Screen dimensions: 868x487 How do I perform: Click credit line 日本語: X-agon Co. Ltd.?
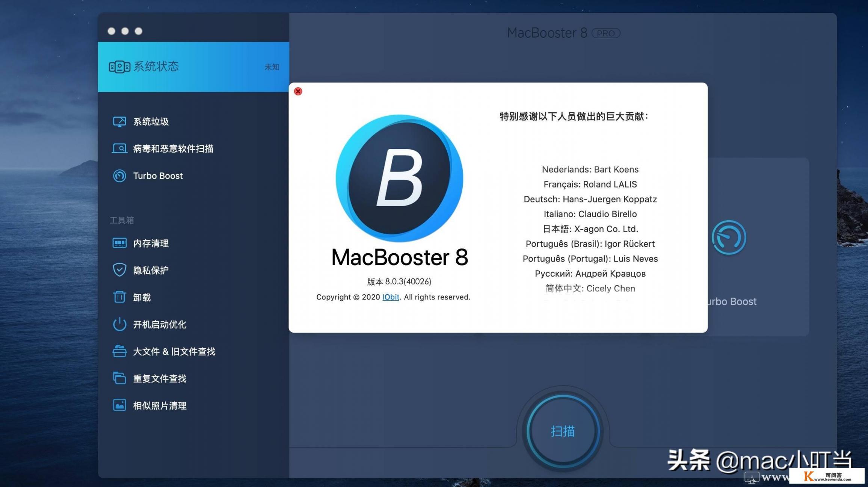click(x=590, y=229)
